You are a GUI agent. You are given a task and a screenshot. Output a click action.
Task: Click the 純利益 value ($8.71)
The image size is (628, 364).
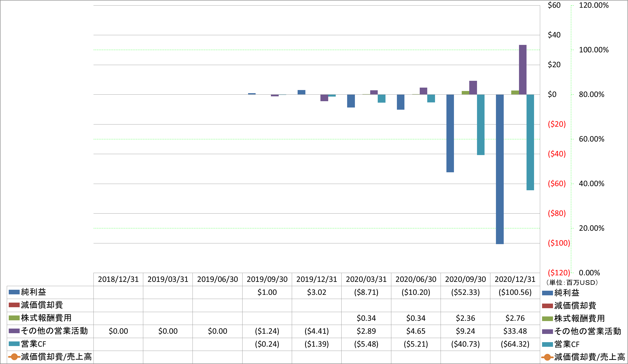pyautogui.click(x=366, y=292)
